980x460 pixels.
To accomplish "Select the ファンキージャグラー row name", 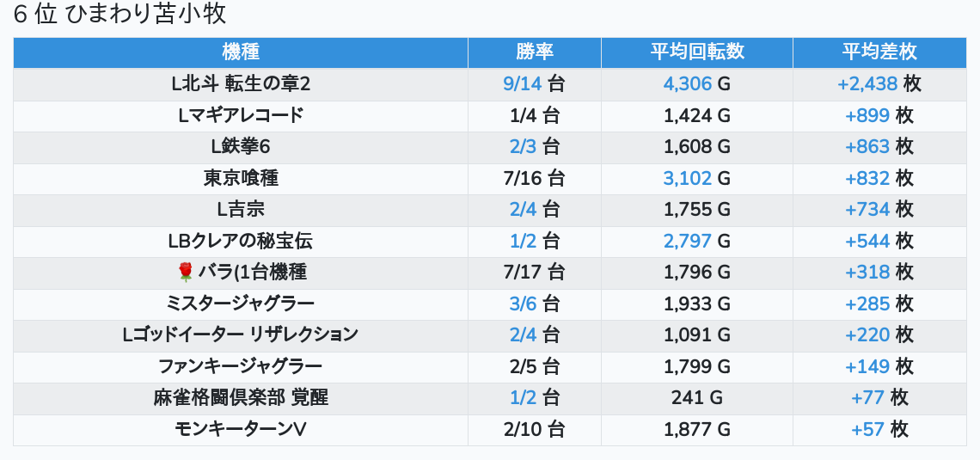I will click(x=241, y=366).
